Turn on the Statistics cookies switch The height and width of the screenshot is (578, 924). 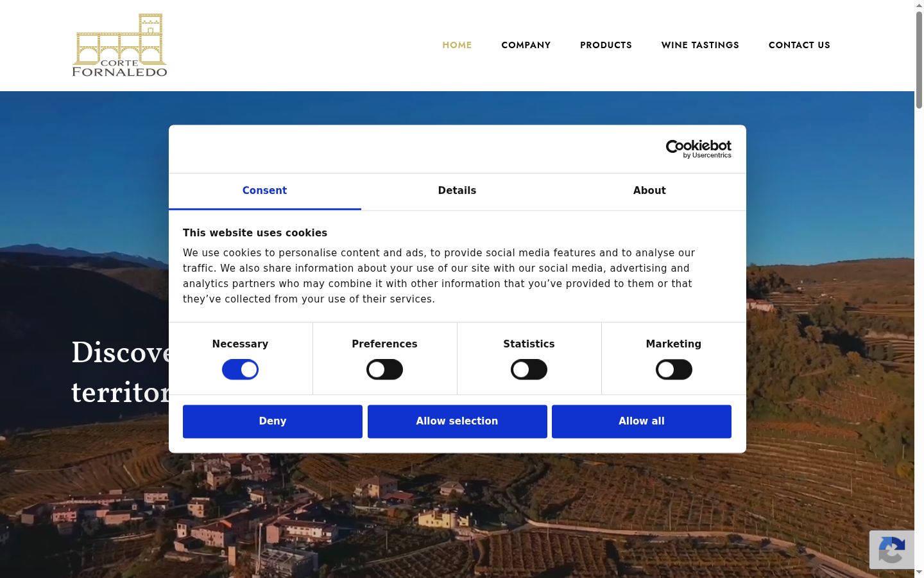point(529,370)
